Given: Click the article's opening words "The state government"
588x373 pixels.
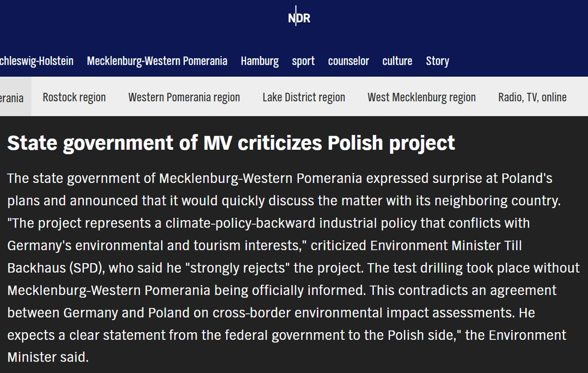Looking at the screenshot, I should [73, 179].
